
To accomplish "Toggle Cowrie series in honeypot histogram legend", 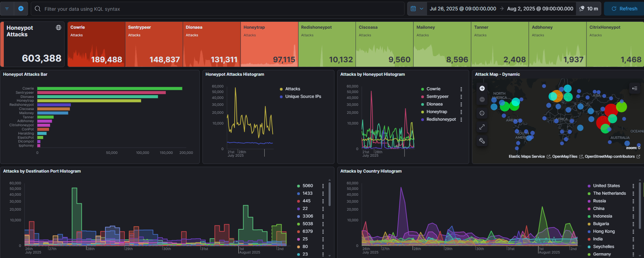I will [433, 89].
